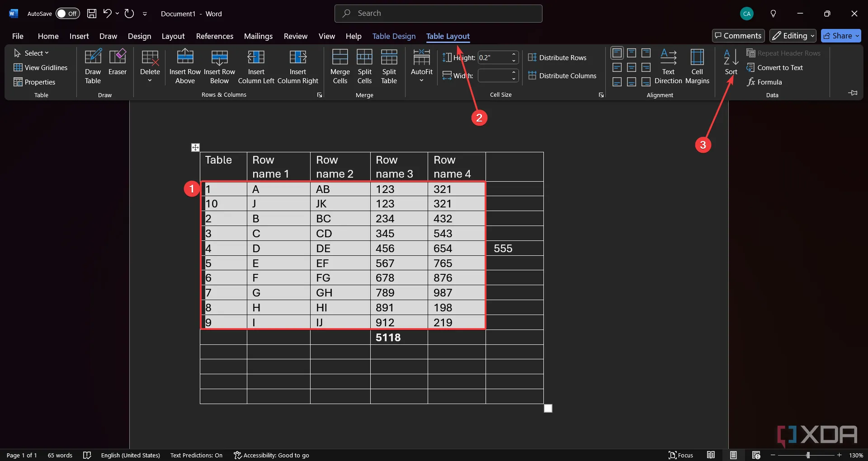Viewport: 868px width, 461px height.
Task: Click Split Table
Action: (389, 66)
